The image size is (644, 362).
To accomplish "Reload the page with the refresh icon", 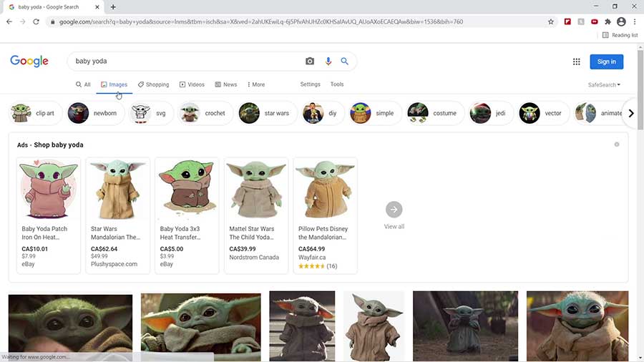I will click(36, 21).
